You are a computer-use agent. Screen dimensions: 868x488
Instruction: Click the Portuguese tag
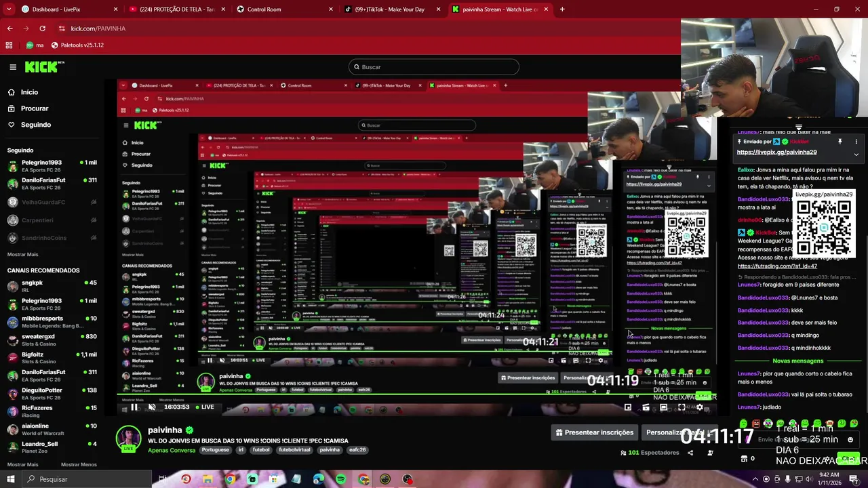[x=215, y=450]
